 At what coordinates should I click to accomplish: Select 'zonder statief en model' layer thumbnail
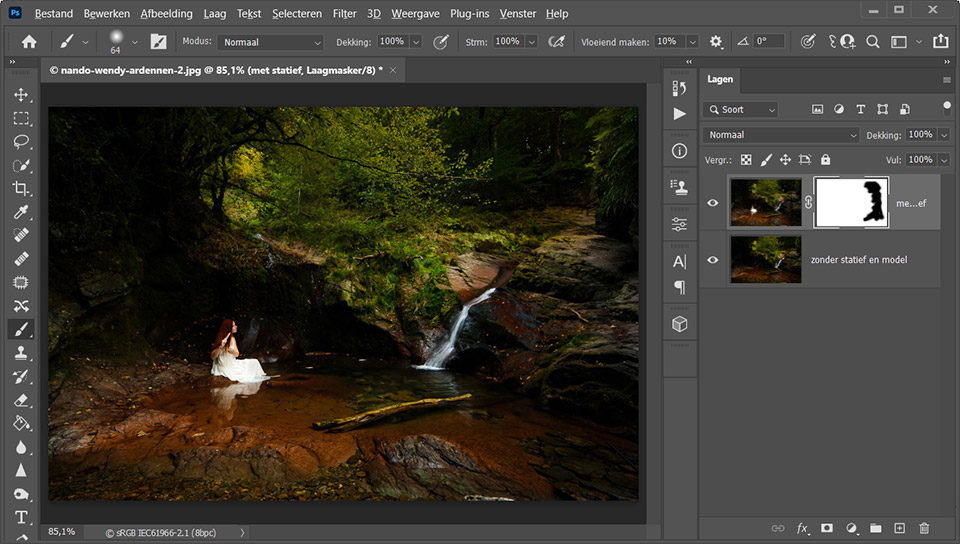coord(765,259)
